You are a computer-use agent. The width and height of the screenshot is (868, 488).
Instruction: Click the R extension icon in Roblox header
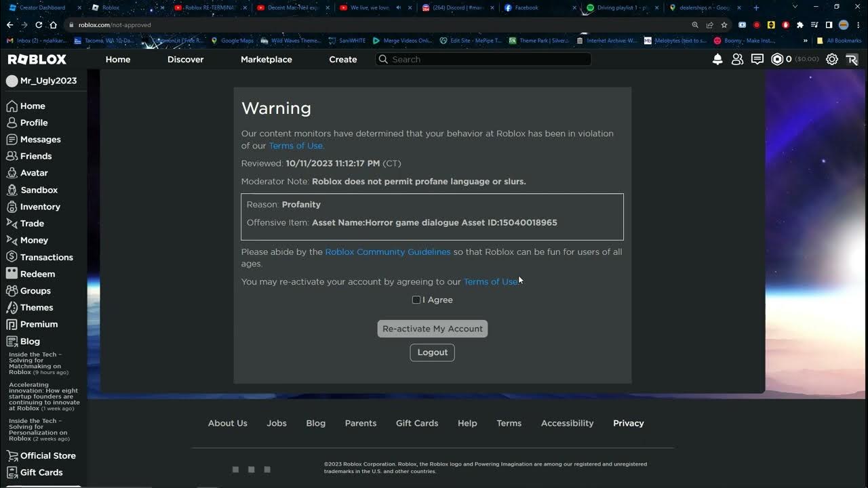(852, 60)
